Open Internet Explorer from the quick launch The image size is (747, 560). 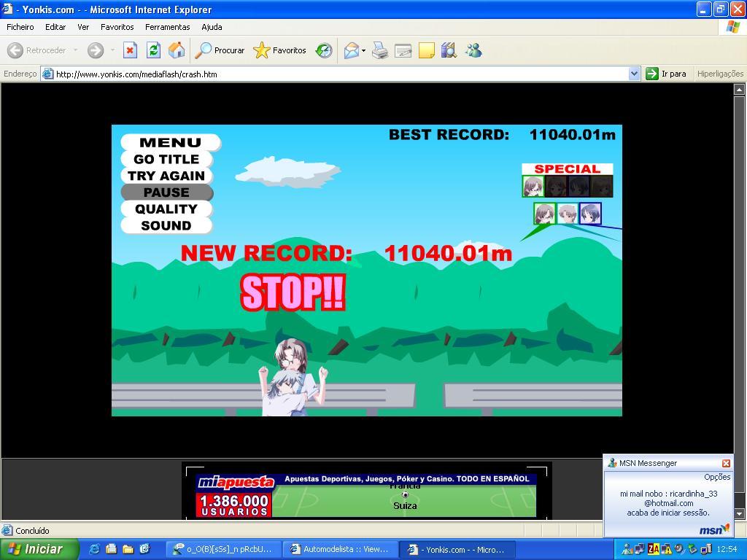click(x=94, y=549)
